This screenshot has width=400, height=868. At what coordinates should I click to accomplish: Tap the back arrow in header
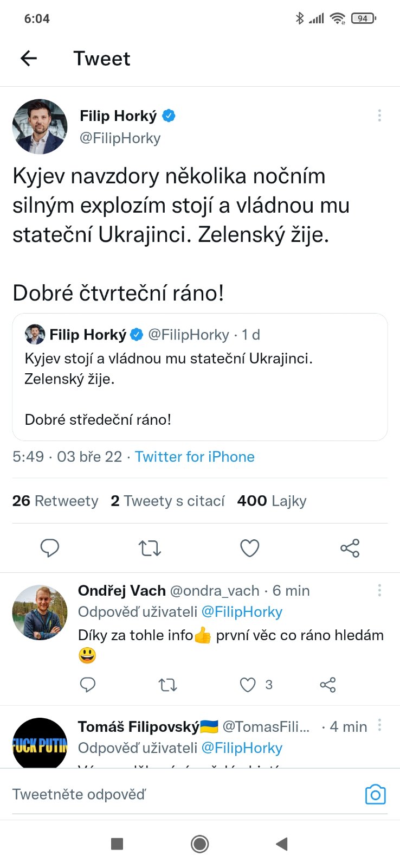pyautogui.click(x=29, y=58)
